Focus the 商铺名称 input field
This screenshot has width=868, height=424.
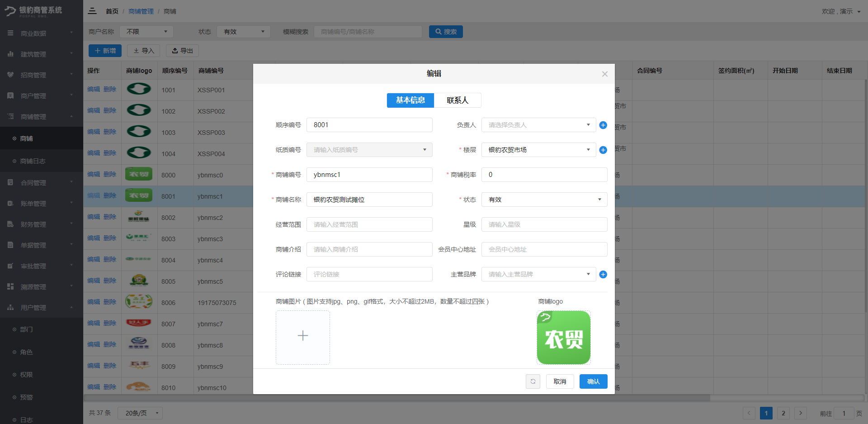(x=369, y=200)
